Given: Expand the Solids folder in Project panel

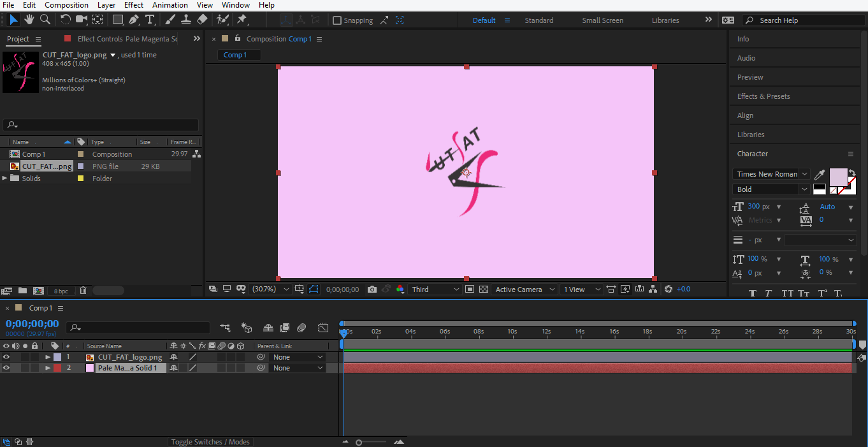Looking at the screenshot, I should [5, 179].
